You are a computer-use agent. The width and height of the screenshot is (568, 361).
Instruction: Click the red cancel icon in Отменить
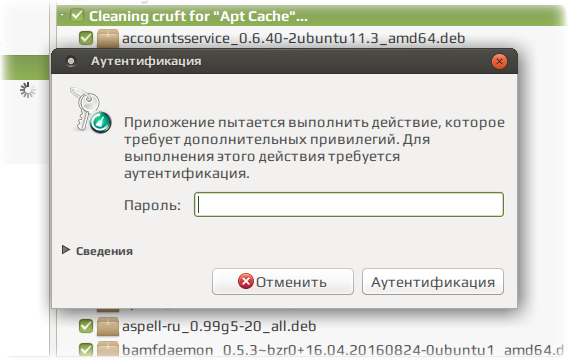pyautogui.click(x=246, y=281)
